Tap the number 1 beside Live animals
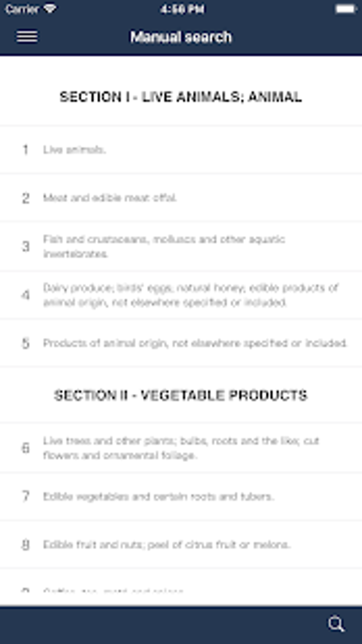362x644 pixels. coord(26,150)
